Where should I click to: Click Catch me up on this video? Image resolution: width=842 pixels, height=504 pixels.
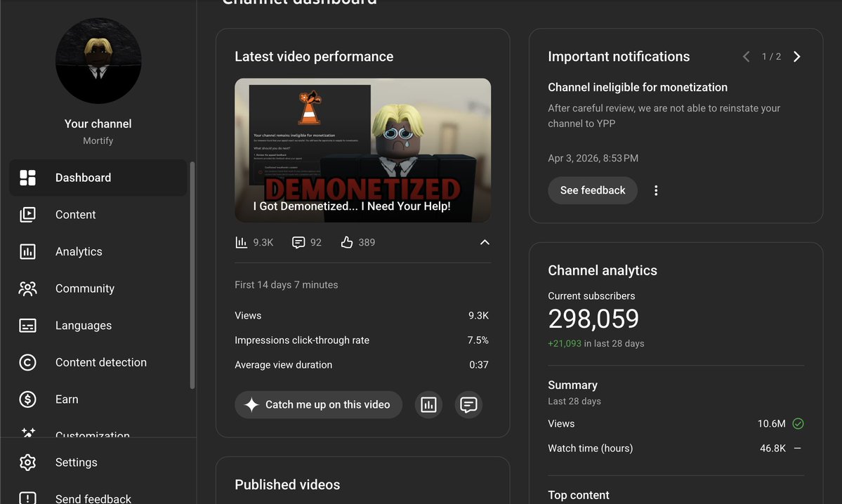(x=318, y=405)
